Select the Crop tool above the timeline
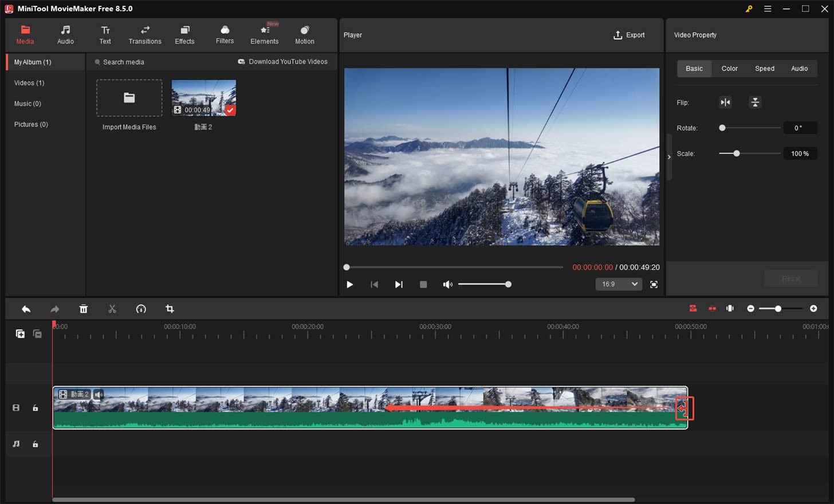The height and width of the screenshot is (504, 834). point(170,309)
